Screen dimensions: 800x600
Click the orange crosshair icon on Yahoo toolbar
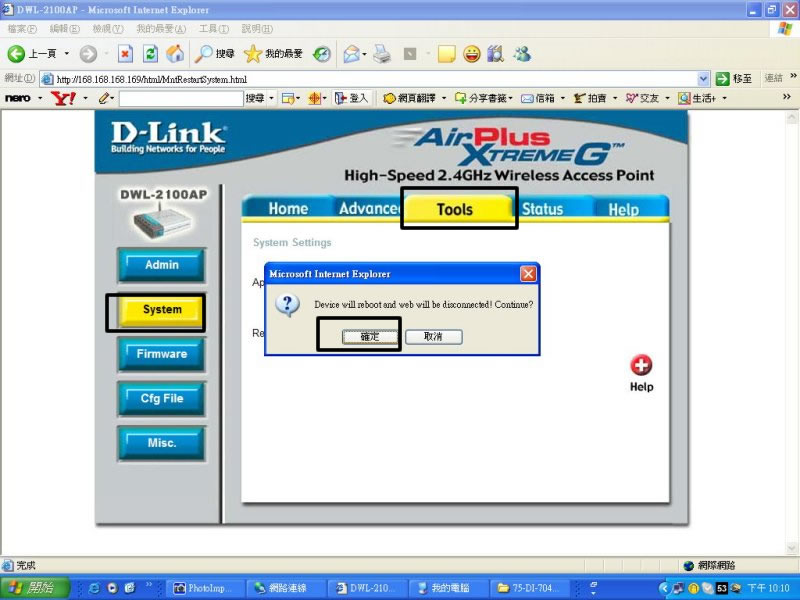[x=314, y=98]
